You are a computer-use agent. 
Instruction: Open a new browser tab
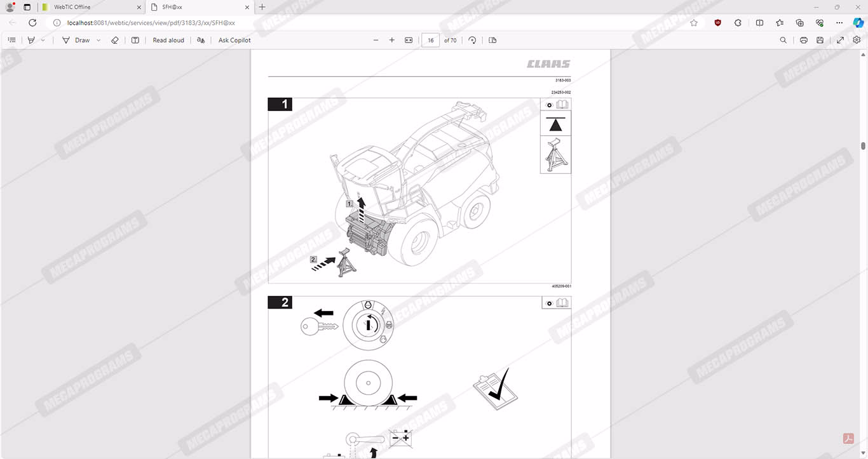[262, 7]
